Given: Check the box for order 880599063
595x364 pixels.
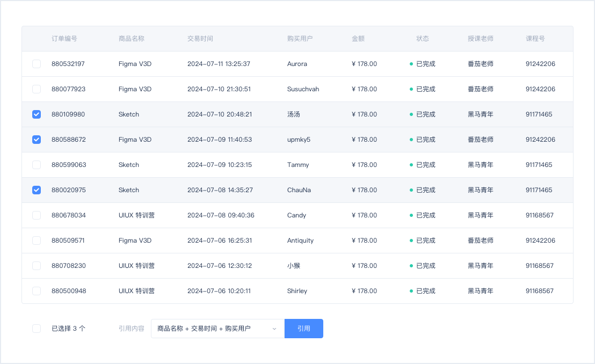Looking at the screenshot, I should pos(37,165).
